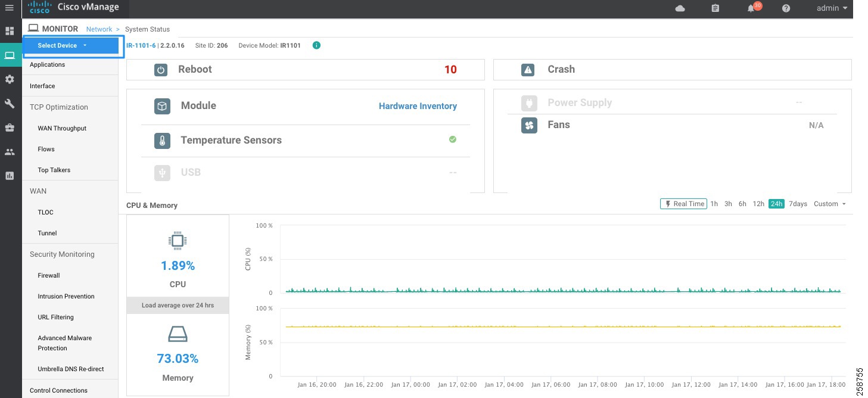Screen dimensions: 868x398
Task: Open Interface in the sidebar
Action: click(42, 86)
